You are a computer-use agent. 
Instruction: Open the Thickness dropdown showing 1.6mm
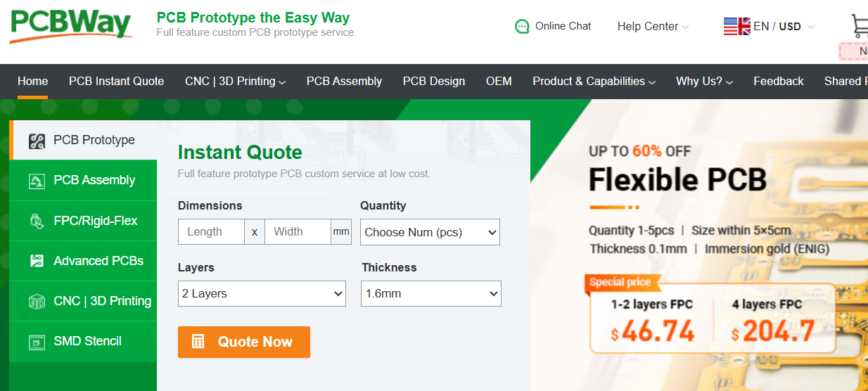click(x=431, y=294)
